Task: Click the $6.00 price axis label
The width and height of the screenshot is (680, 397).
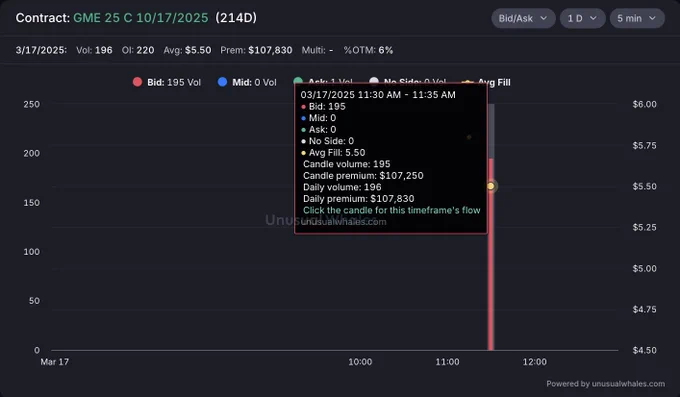Action: [644, 104]
